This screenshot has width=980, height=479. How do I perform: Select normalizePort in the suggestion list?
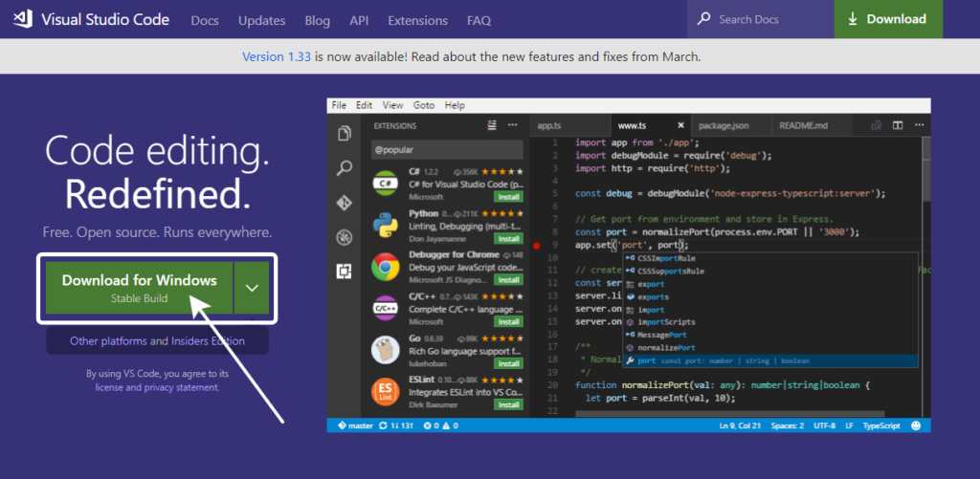[770, 348]
